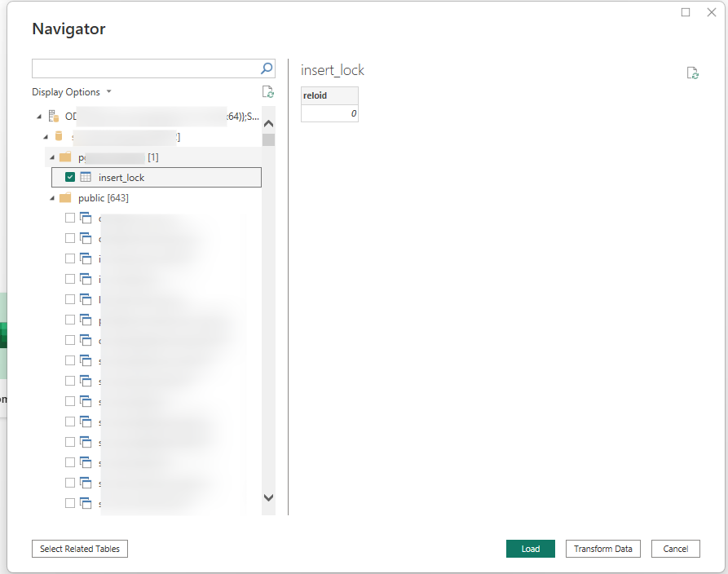This screenshot has height=574, width=728.
Task: Collapse the public [643] folder
Action: pyautogui.click(x=53, y=198)
